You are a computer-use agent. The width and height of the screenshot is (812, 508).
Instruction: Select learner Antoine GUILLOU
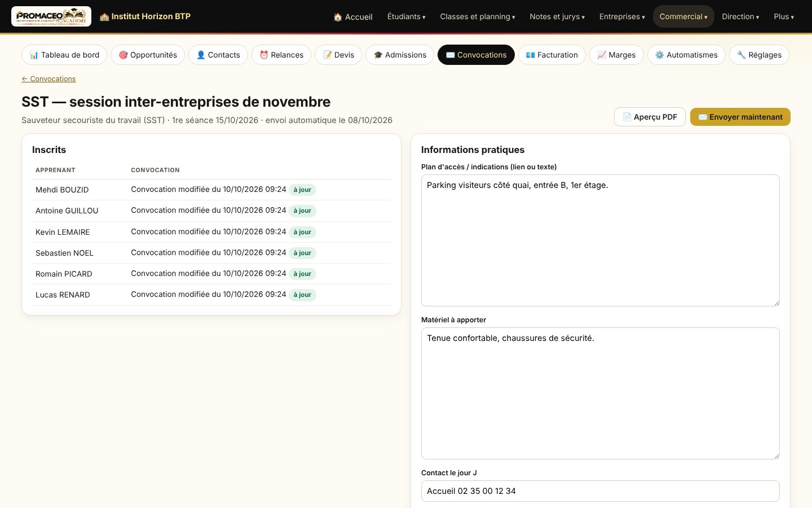67,211
